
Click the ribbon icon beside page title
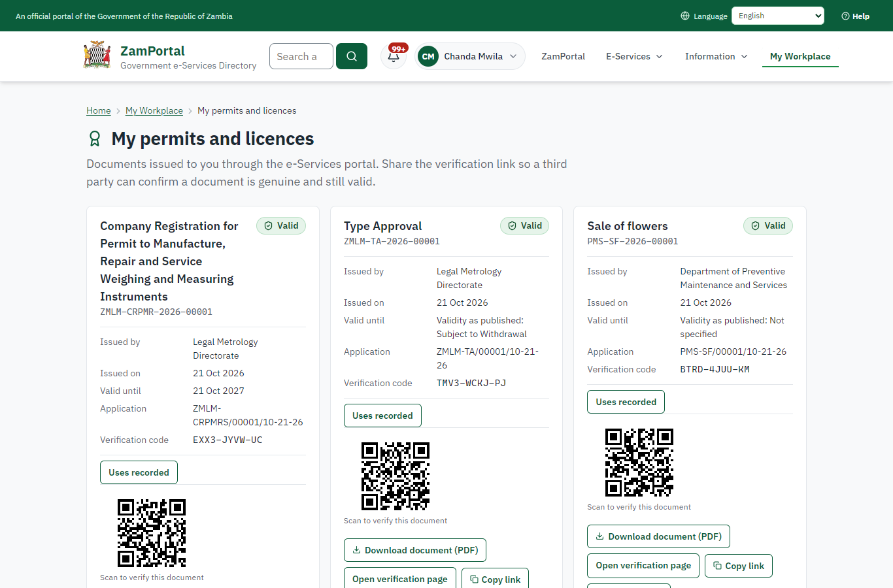click(95, 139)
